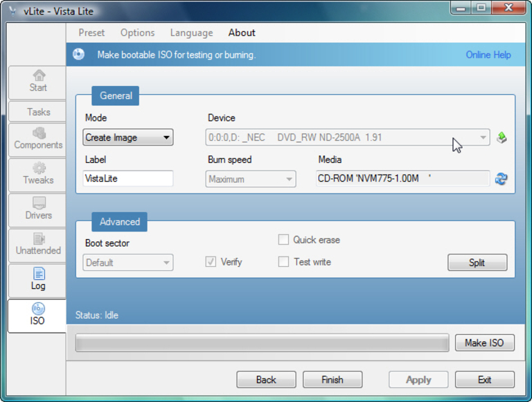Refresh the Media info with the blue arrows icon

[501, 178]
